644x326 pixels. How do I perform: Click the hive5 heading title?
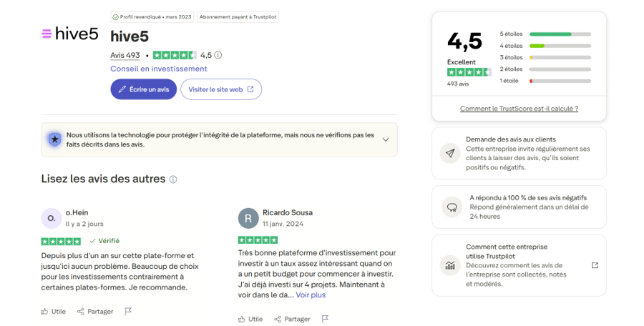click(130, 36)
